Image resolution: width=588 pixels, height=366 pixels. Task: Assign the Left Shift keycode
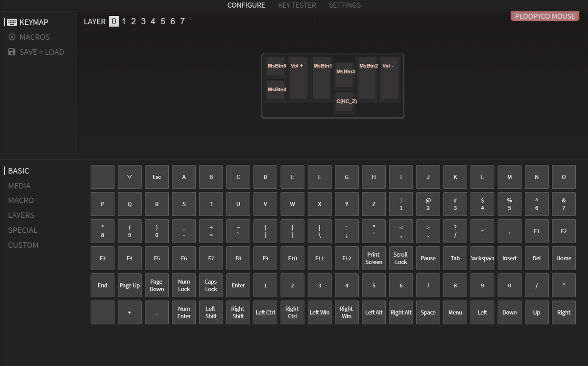coord(211,312)
